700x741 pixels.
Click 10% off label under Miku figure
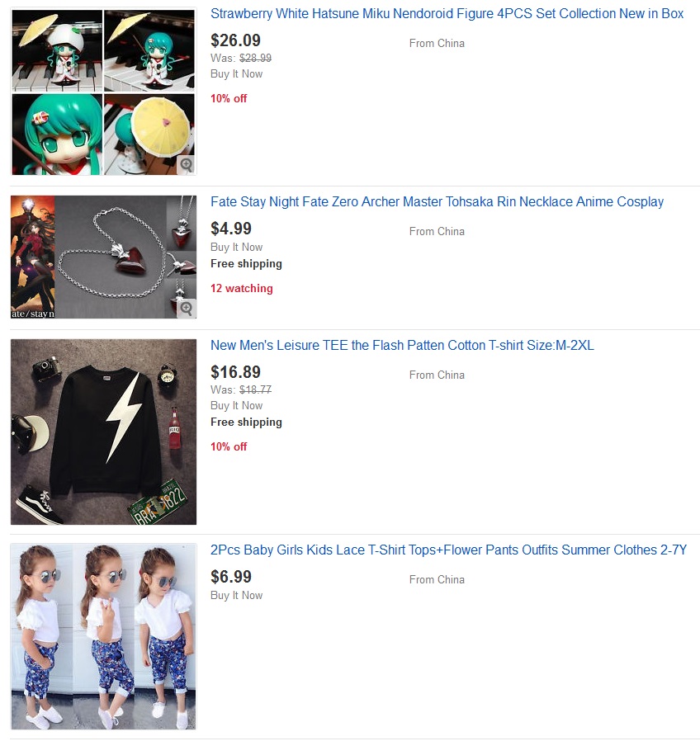click(x=229, y=98)
